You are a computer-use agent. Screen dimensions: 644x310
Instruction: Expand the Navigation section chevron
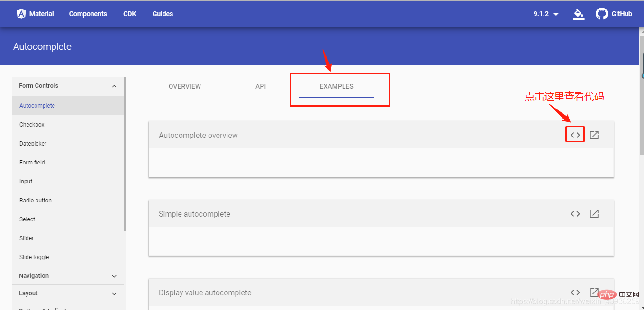click(114, 276)
